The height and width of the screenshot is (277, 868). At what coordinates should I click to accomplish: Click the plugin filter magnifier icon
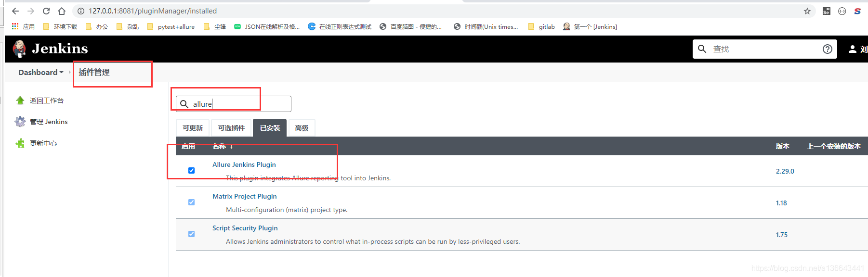[184, 104]
